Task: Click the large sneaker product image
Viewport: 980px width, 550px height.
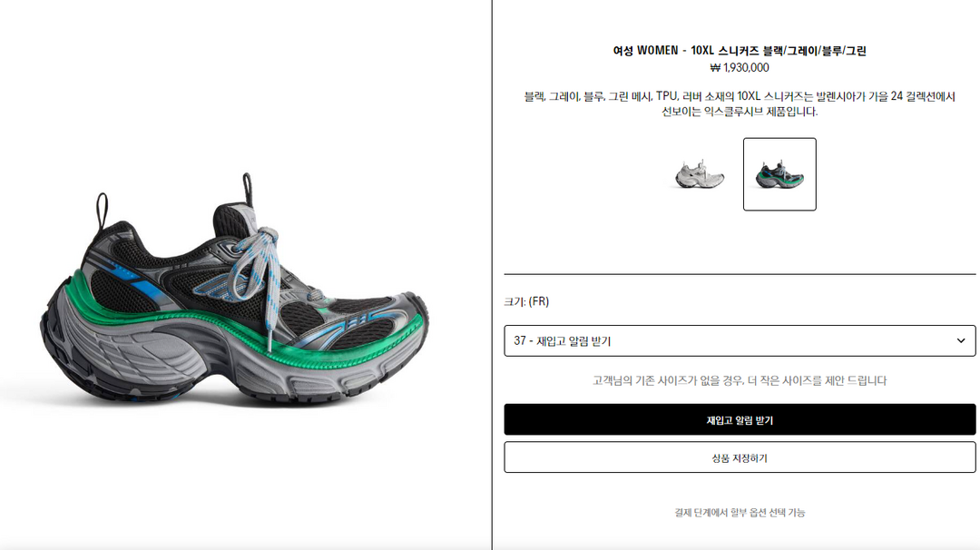Action: pyautogui.click(x=234, y=289)
